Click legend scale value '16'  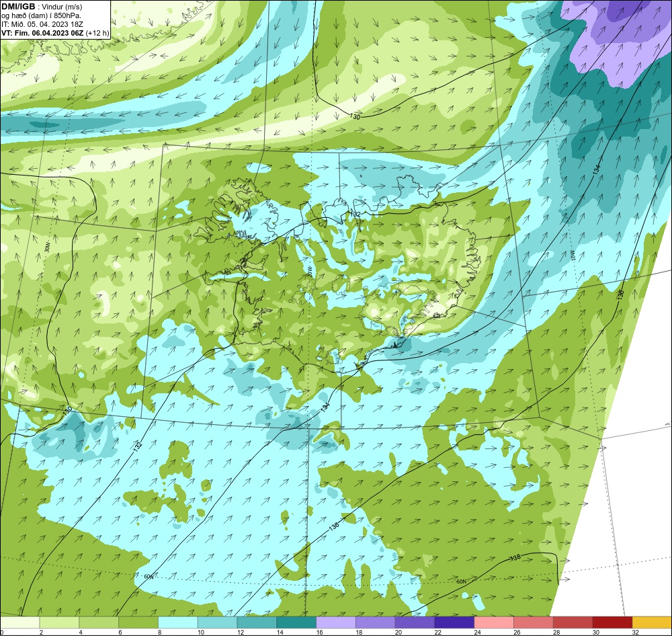click(x=319, y=632)
